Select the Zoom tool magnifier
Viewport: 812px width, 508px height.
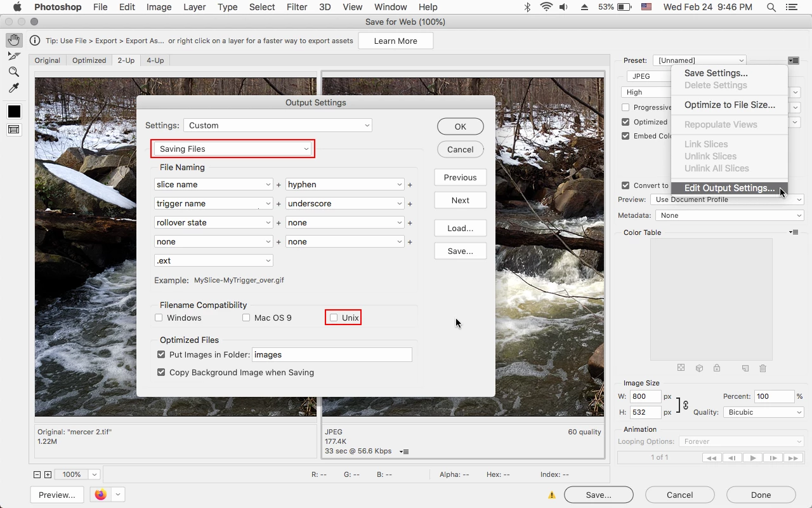coord(14,72)
